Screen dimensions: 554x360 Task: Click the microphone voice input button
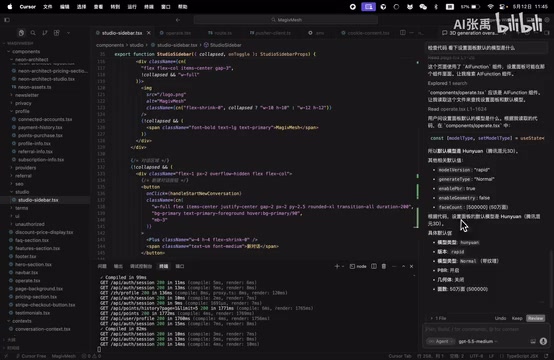(543, 341)
